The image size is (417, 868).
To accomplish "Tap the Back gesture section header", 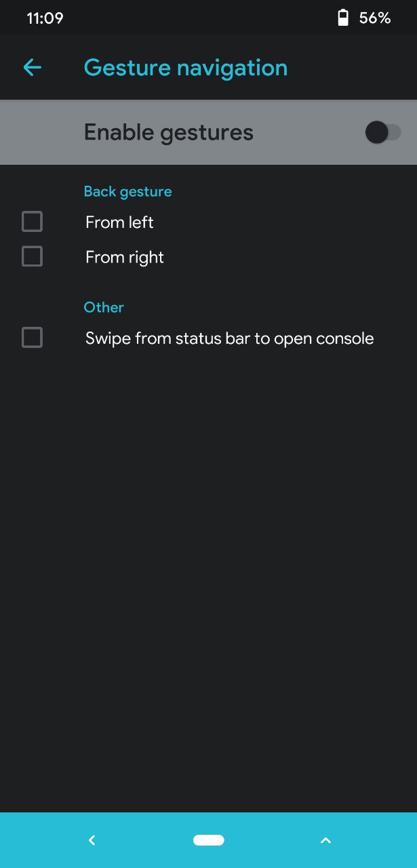I will [x=127, y=192].
